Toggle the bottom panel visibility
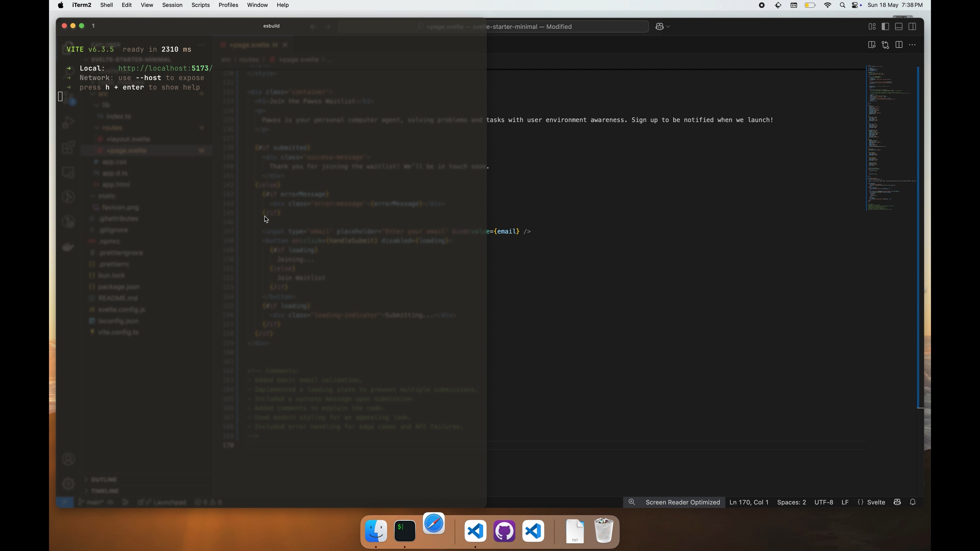 click(899, 27)
